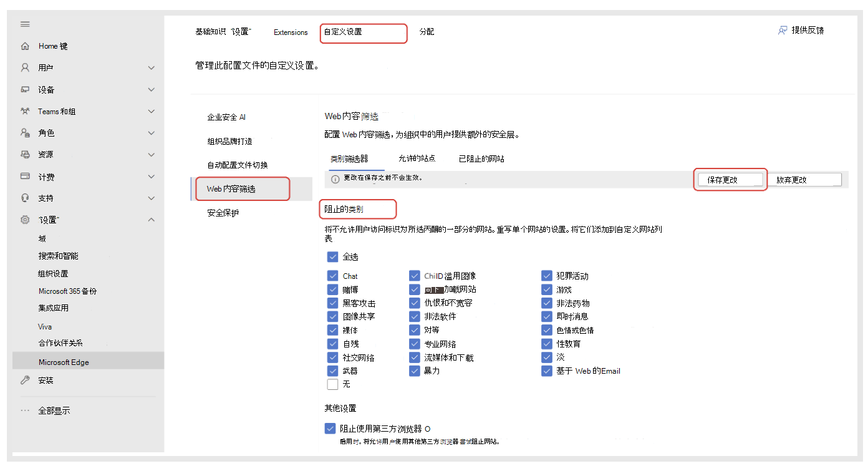Click the 保存更改 button

(730, 179)
